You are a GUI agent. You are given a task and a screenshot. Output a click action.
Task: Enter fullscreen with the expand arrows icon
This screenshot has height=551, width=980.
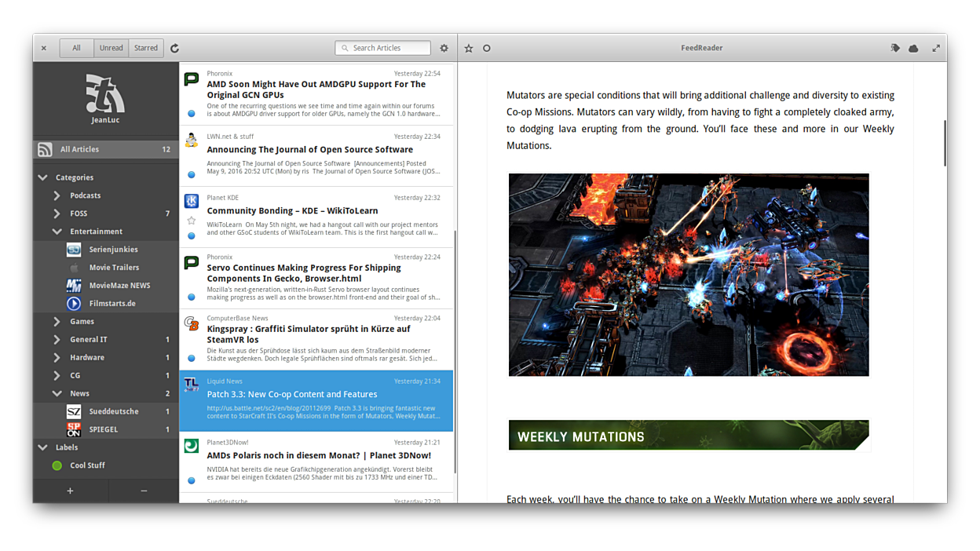coord(936,48)
